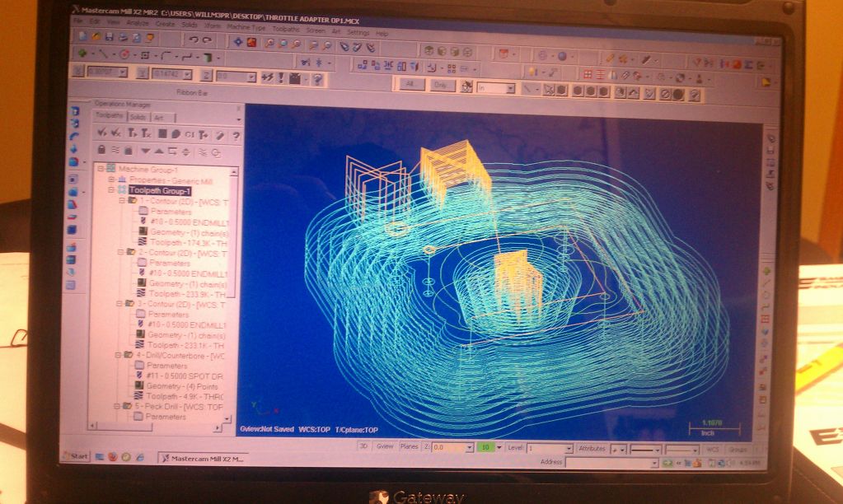Click the Regenerate all selected operations icon
843x504 pixels.
[131, 133]
